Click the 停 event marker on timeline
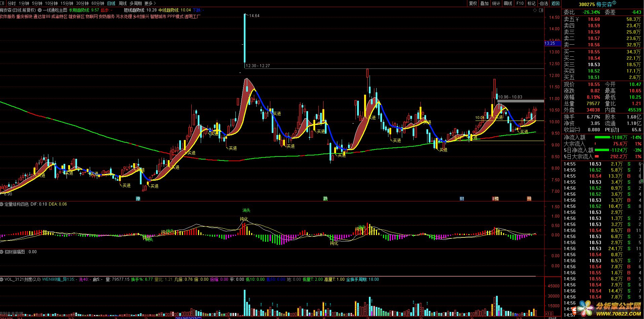 point(138,198)
